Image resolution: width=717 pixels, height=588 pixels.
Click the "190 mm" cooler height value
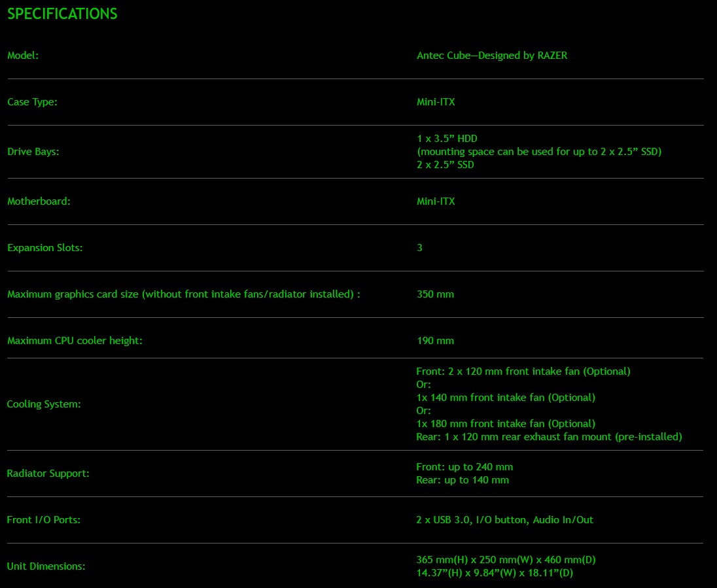[435, 341]
